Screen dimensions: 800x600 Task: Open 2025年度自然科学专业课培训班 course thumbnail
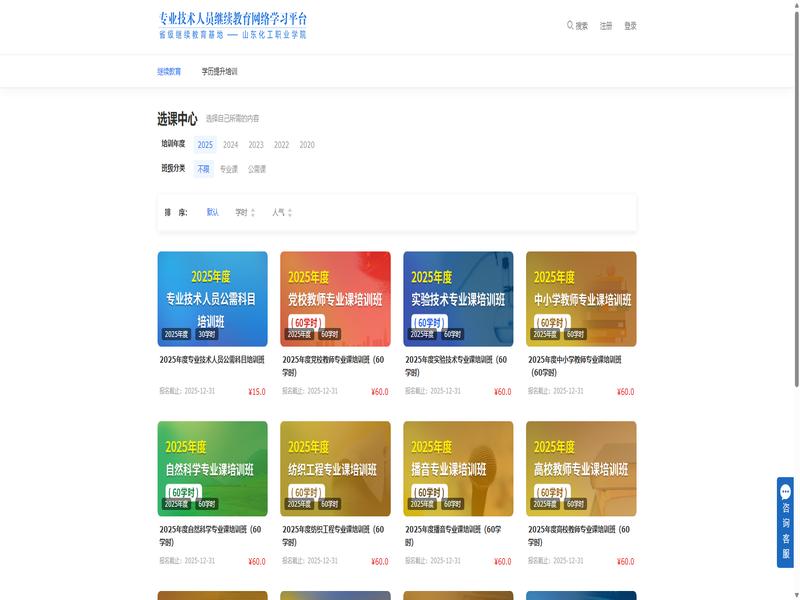(x=212, y=468)
